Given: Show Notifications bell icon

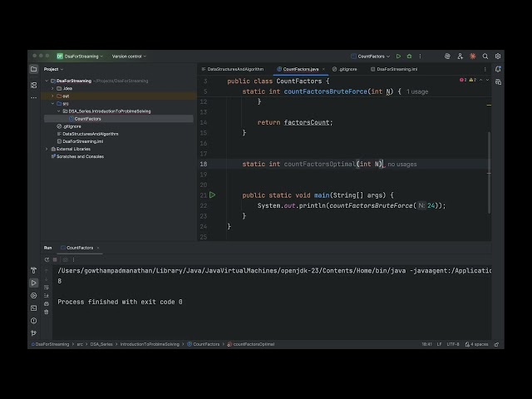Looking at the screenshot, I should click(x=498, y=69).
